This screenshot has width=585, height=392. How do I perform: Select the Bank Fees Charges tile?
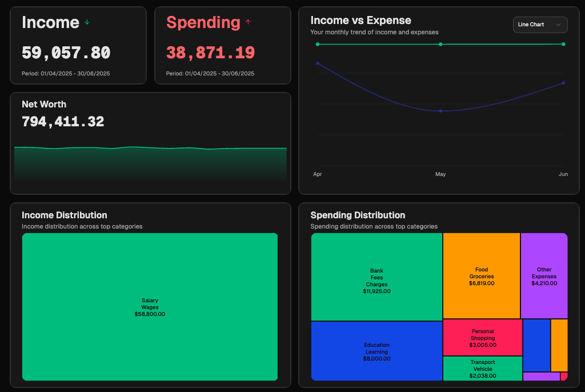[x=376, y=277]
